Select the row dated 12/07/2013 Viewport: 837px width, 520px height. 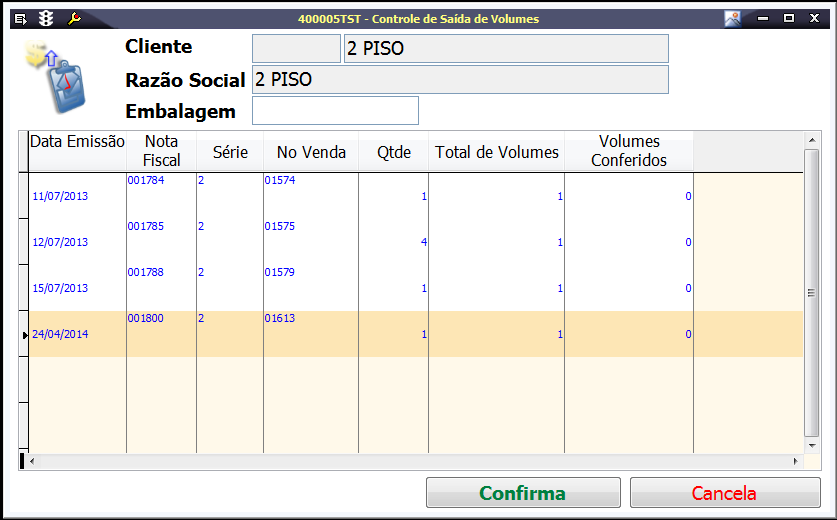point(416,242)
